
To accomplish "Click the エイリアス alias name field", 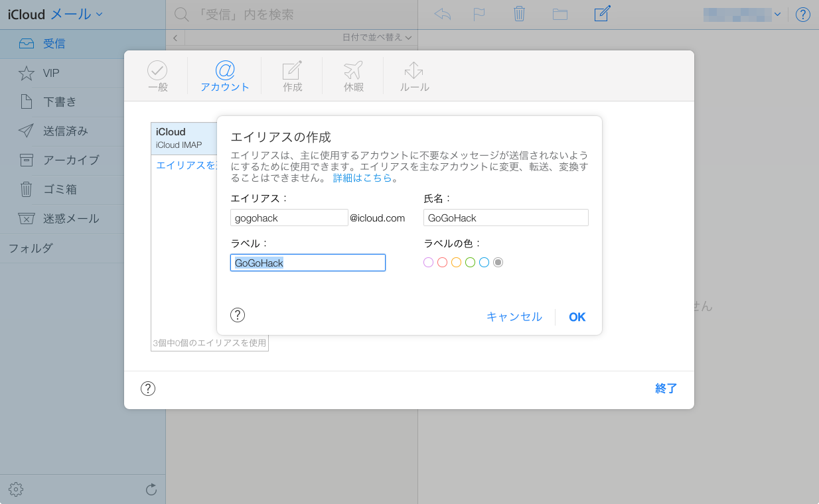I will click(x=289, y=218).
